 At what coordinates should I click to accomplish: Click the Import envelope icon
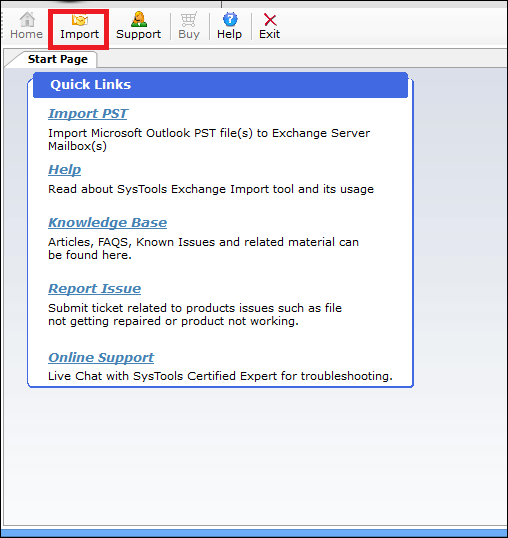tap(80, 20)
